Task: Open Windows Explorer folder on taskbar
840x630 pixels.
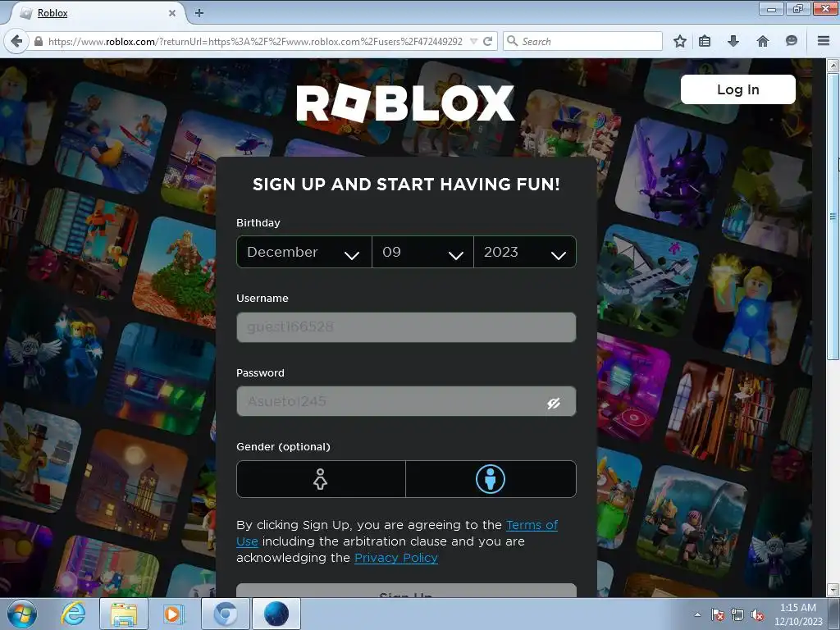Action: [124, 614]
